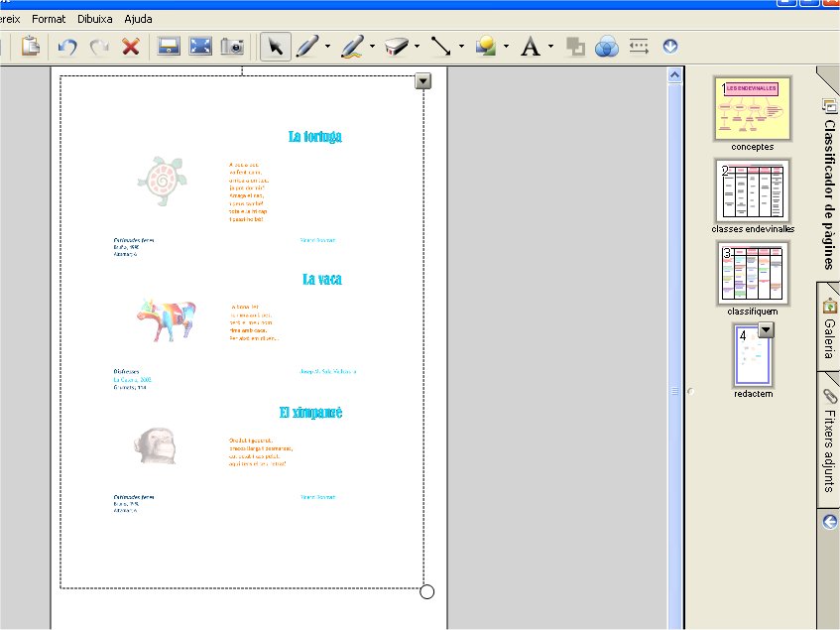The image size is (840, 630).
Task: Delete selection with the red X icon
Action: coord(131,48)
